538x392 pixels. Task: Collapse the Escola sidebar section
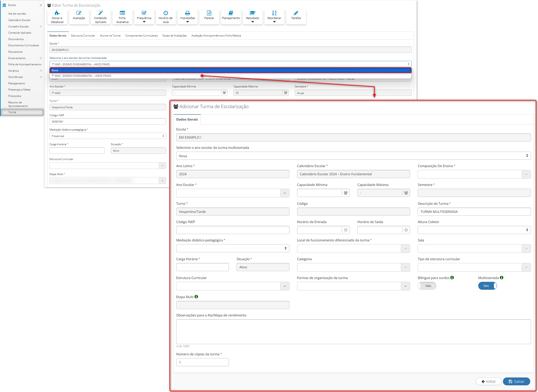click(41, 5)
